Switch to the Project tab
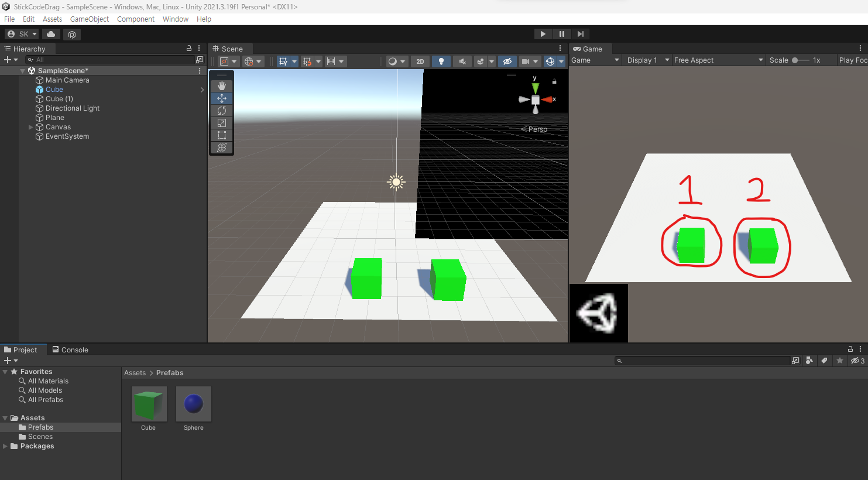The height and width of the screenshot is (480, 868). [20, 349]
